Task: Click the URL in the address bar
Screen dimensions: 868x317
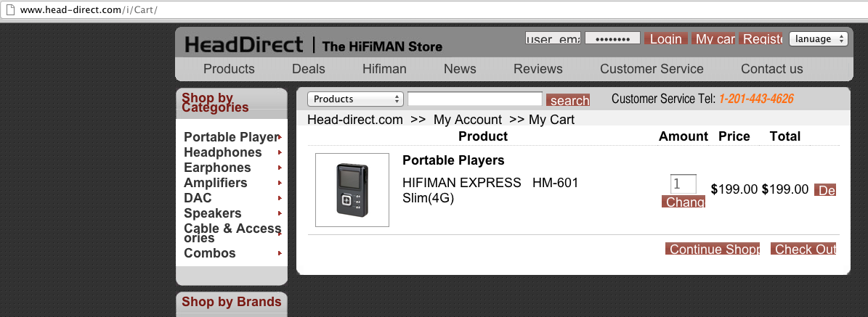Action: [89, 10]
